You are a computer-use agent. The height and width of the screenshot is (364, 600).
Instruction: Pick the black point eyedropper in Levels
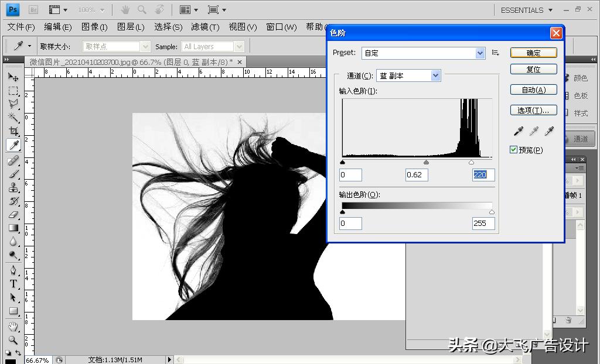pos(518,131)
